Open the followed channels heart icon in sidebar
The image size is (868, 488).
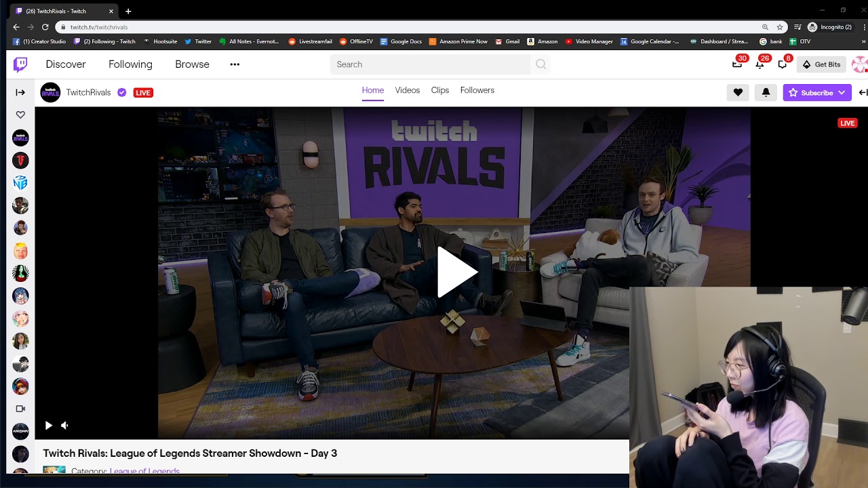point(20,115)
